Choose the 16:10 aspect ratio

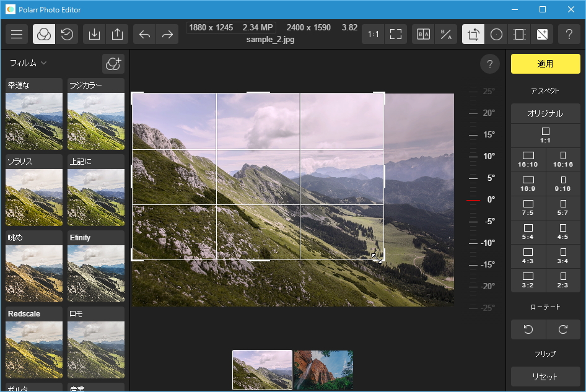coord(528,160)
